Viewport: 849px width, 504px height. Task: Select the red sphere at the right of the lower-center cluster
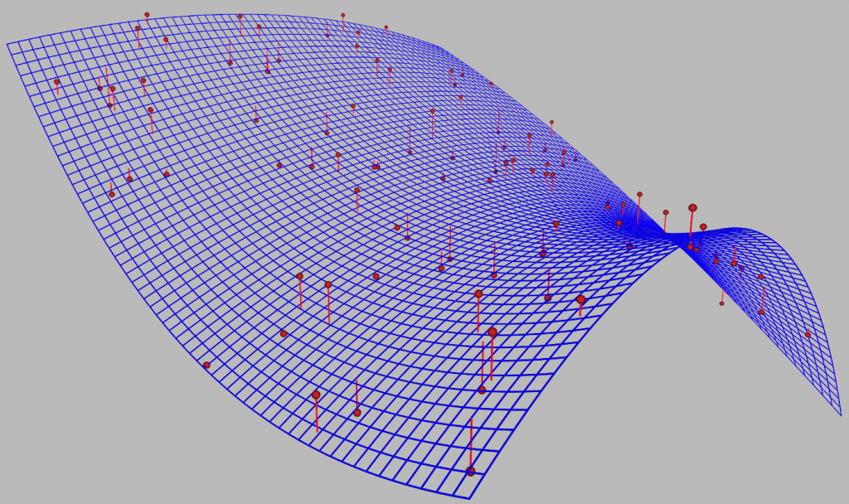pyautogui.click(x=581, y=300)
